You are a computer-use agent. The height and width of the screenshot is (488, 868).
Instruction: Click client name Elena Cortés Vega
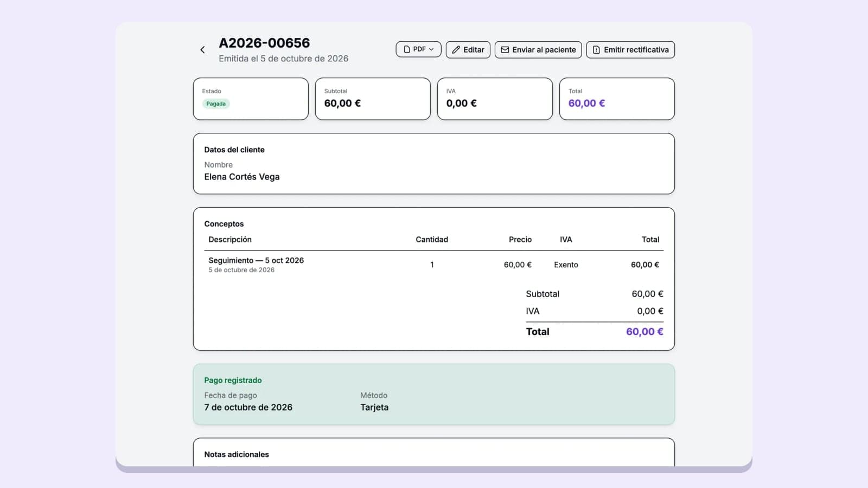242,177
